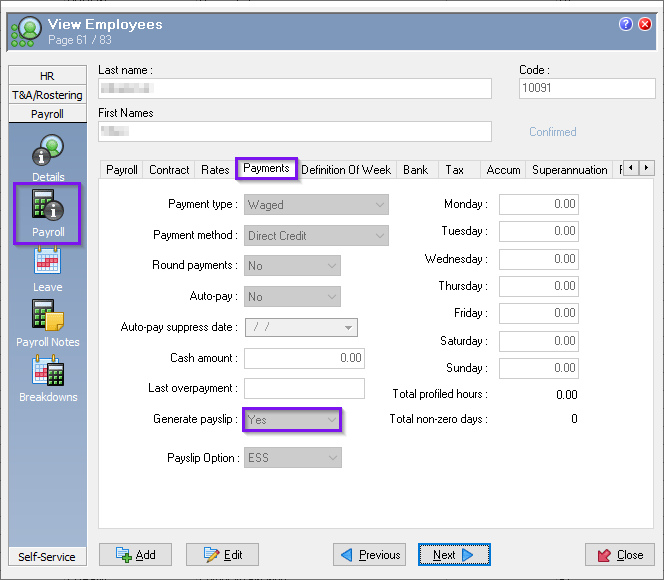664x580 pixels.
Task: Click the Total profiled hours value
Action: [567, 395]
